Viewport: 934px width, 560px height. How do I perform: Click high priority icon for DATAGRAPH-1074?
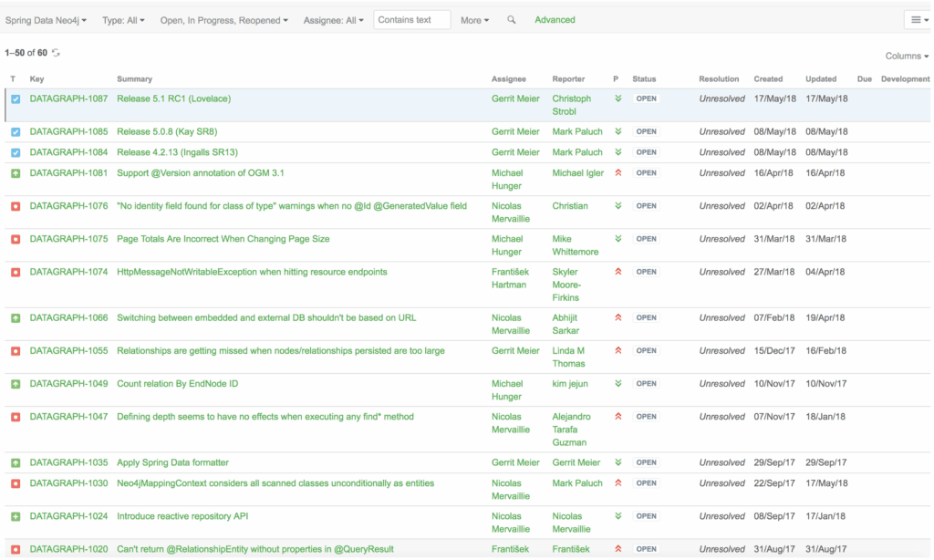618,272
